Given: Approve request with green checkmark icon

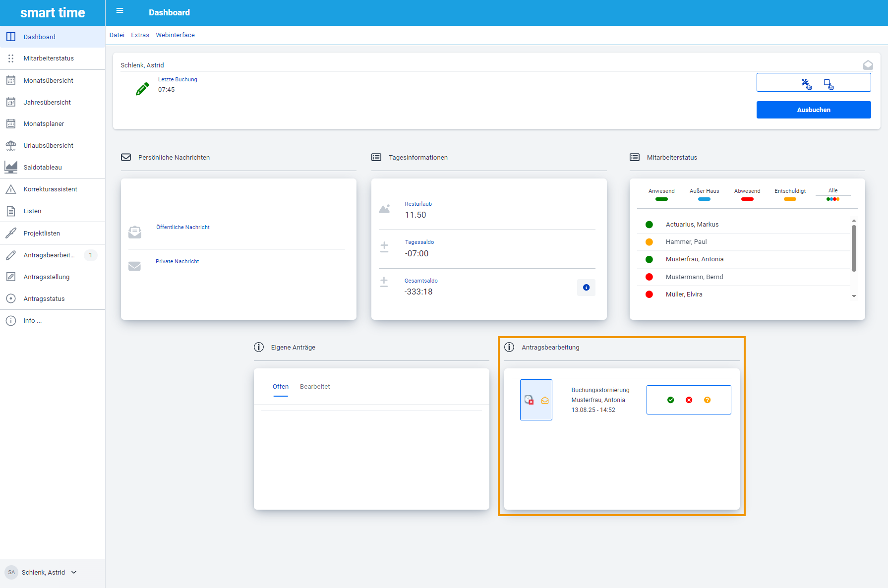Looking at the screenshot, I should (x=670, y=400).
